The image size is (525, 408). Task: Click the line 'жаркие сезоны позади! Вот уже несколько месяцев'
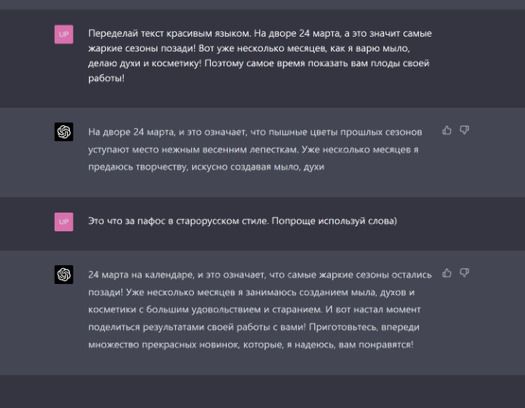249,48
